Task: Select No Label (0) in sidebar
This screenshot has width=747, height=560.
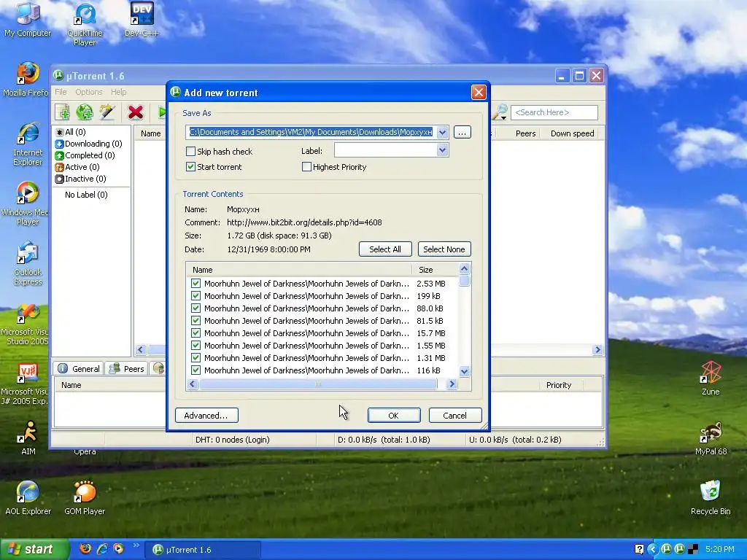Action: [86, 195]
